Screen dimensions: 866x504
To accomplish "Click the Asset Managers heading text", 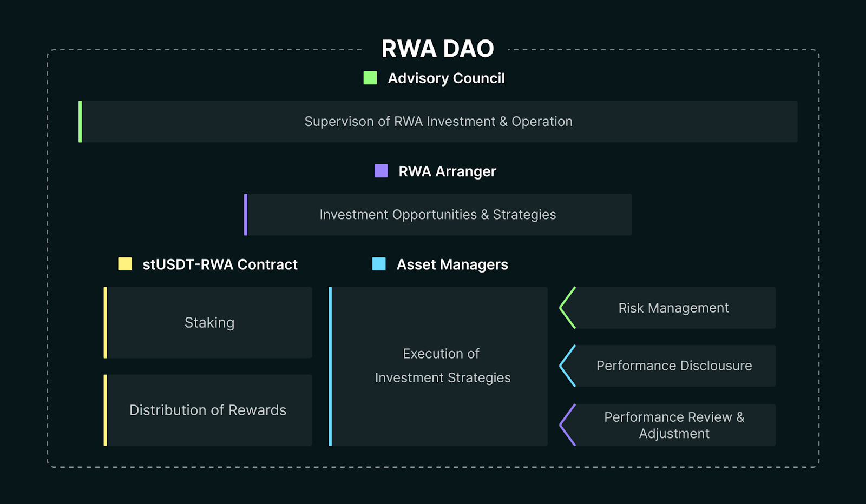I will point(452,264).
